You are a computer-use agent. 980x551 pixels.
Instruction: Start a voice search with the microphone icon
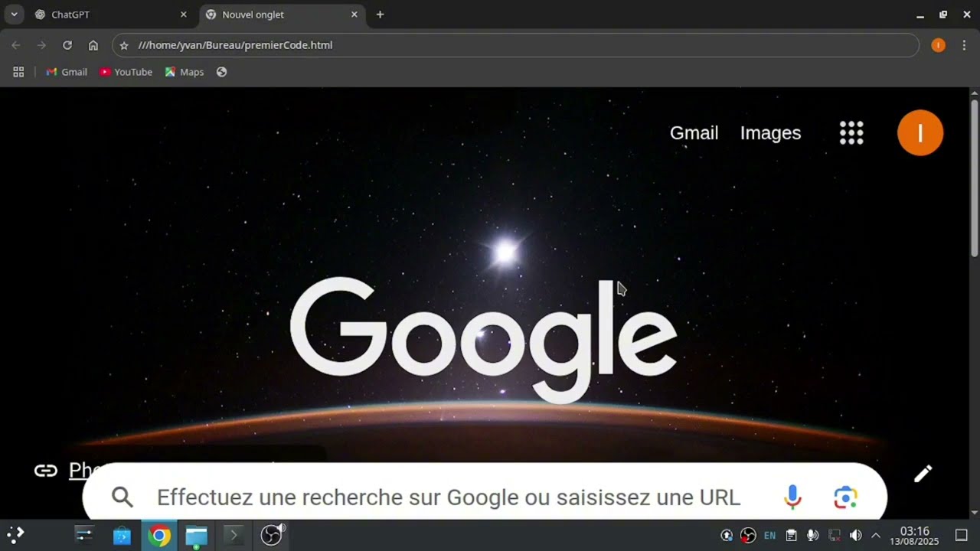[x=792, y=497]
